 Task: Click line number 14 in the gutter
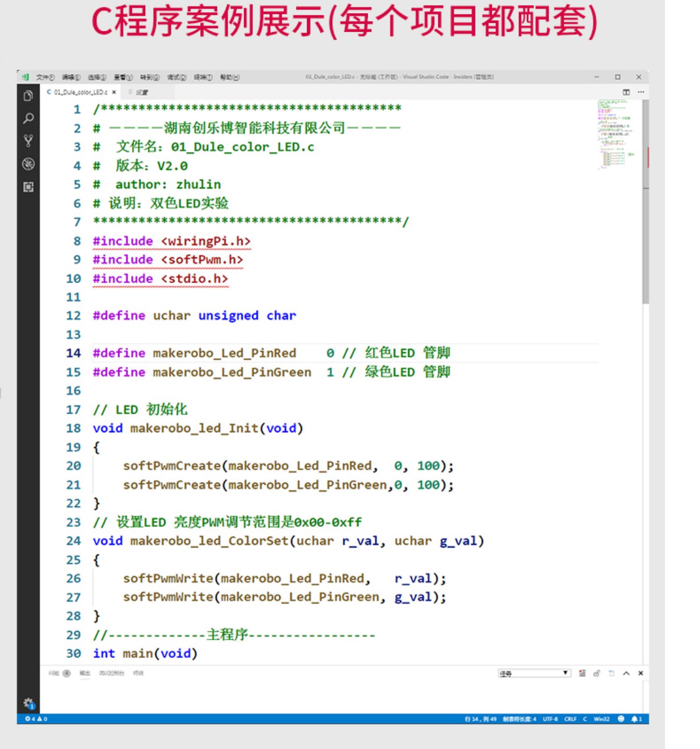[73, 353]
